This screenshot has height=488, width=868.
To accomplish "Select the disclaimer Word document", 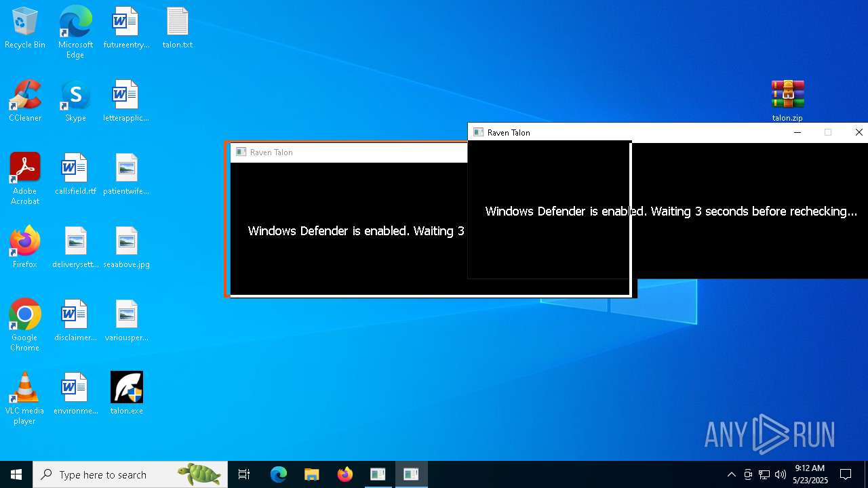I will tap(75, 321).
